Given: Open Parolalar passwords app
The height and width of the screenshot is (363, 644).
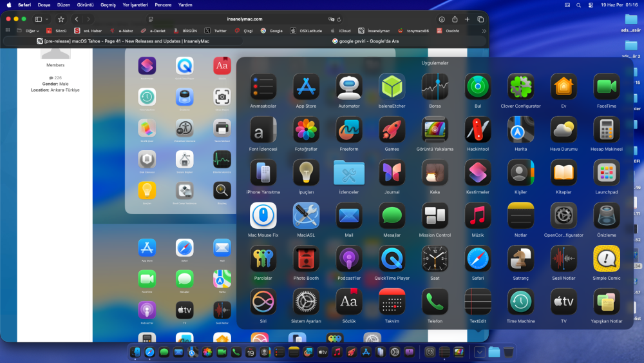Looking at the screenshot, I should [x=263, y=259].
